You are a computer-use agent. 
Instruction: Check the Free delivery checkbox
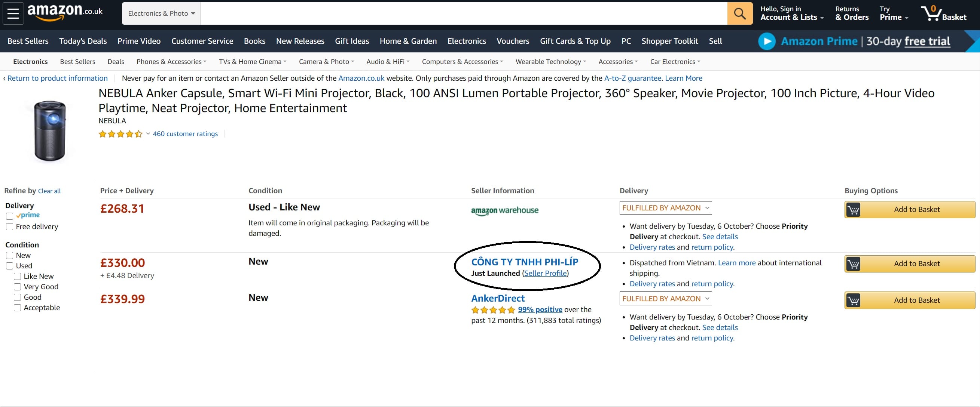pyautogui.click(x=9, y=226)
